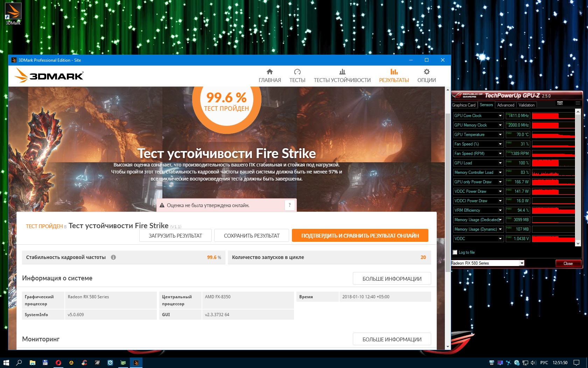This screenshot has width=588, height=368.
Task: Expand the VDDCI Power Draw sensor dropdown
Action: [x=500, y=201]
